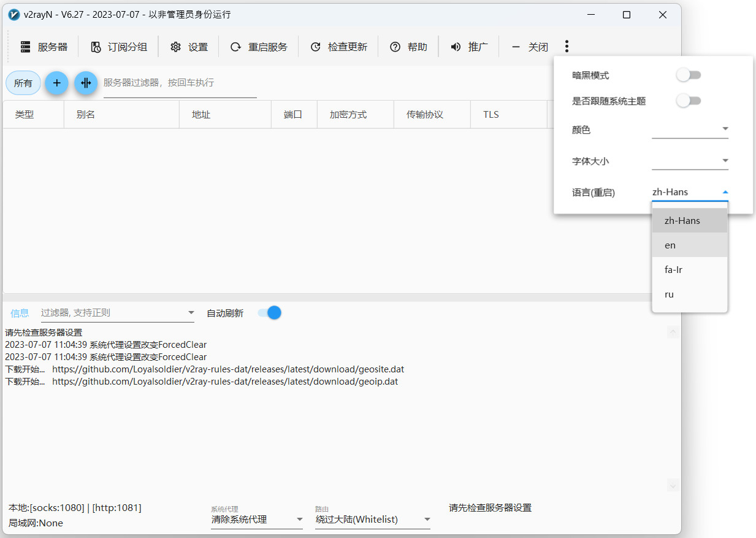This screenshot has height=538, width=756.
Task: Toggle 是否跟随系统主题 switch
Action: tap(689, 101)
